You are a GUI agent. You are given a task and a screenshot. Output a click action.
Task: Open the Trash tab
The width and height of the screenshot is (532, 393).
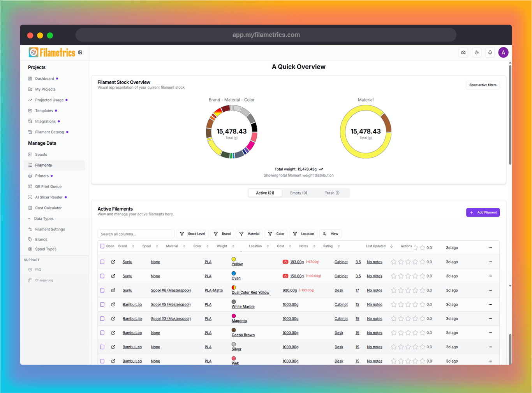click(x=332, y=193)
